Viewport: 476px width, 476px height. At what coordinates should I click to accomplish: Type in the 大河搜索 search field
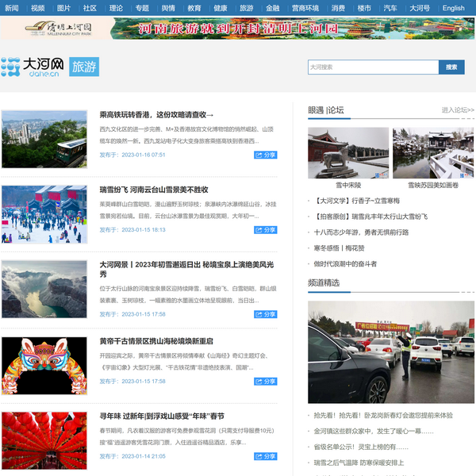(373, 67)
